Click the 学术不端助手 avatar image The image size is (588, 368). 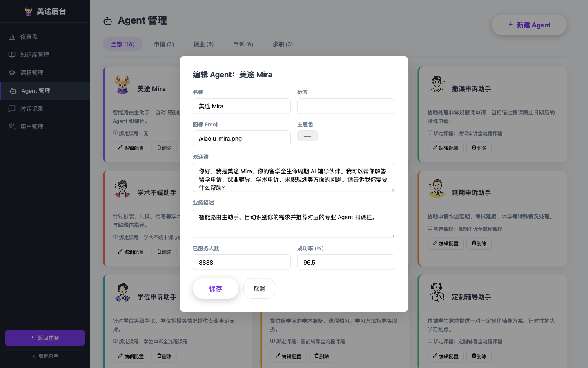click(x=122, y=189)
